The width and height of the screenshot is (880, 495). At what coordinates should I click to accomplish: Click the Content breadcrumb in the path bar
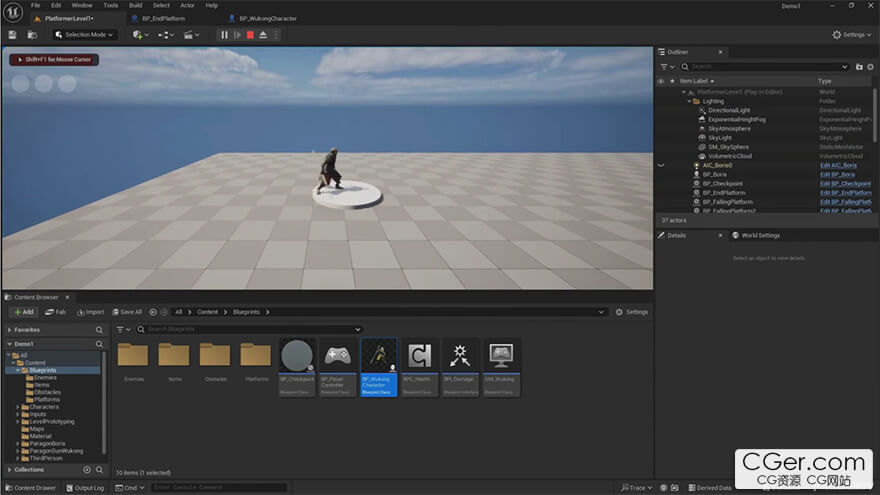click(207, 312)
